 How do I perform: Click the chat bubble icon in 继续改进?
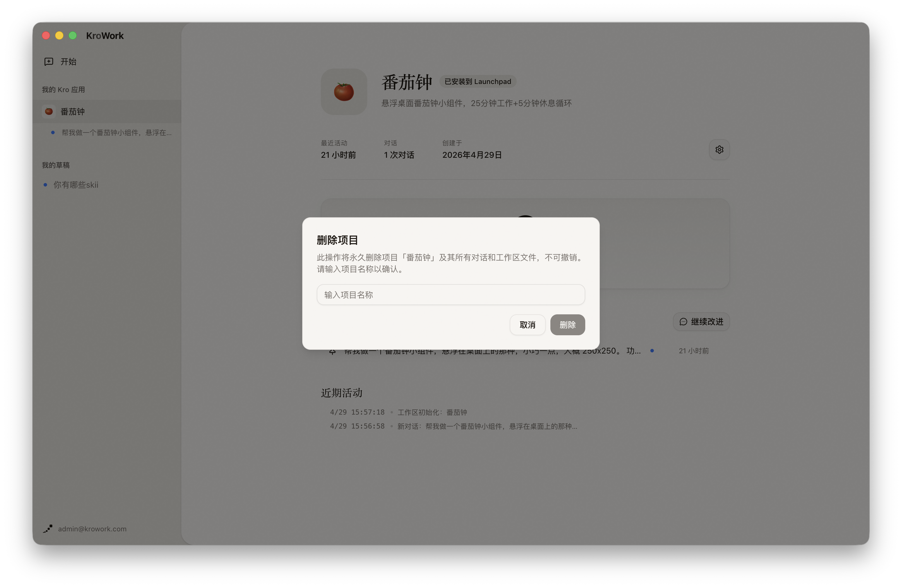[x=683, y=322]
